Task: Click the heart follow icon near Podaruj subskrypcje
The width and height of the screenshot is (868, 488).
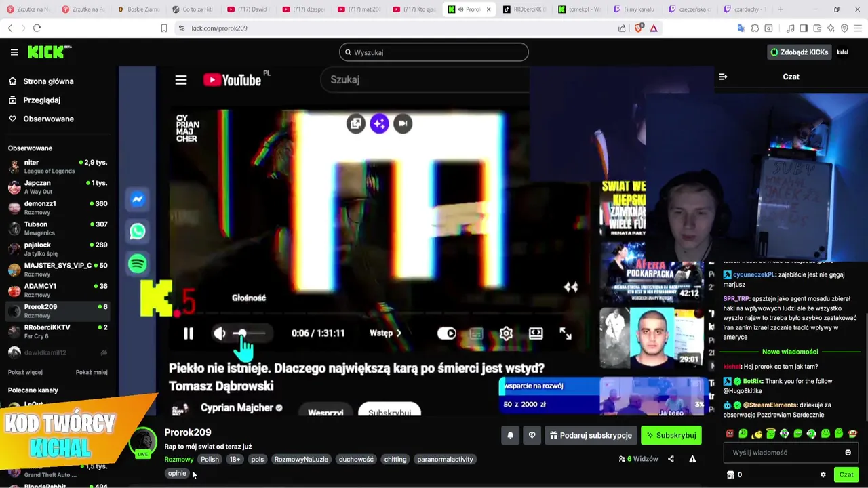Action: pyautogui.click(x=532, y=435)
